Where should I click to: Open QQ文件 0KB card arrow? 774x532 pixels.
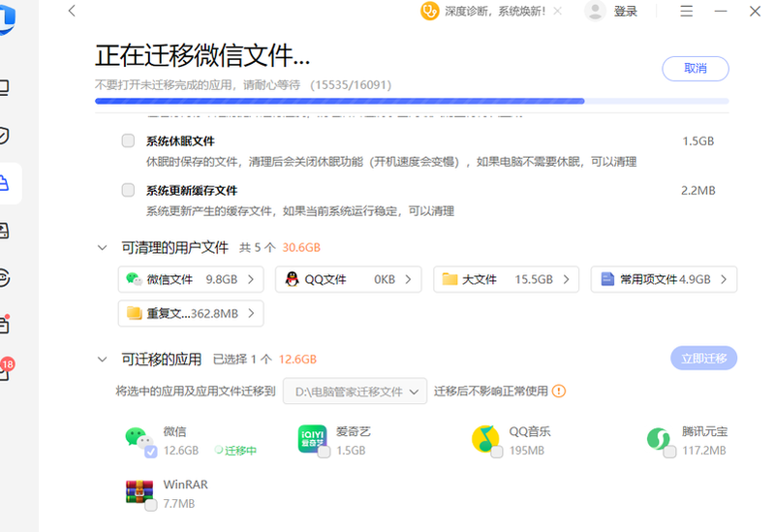pyautogui.click(x=408, y=280)
